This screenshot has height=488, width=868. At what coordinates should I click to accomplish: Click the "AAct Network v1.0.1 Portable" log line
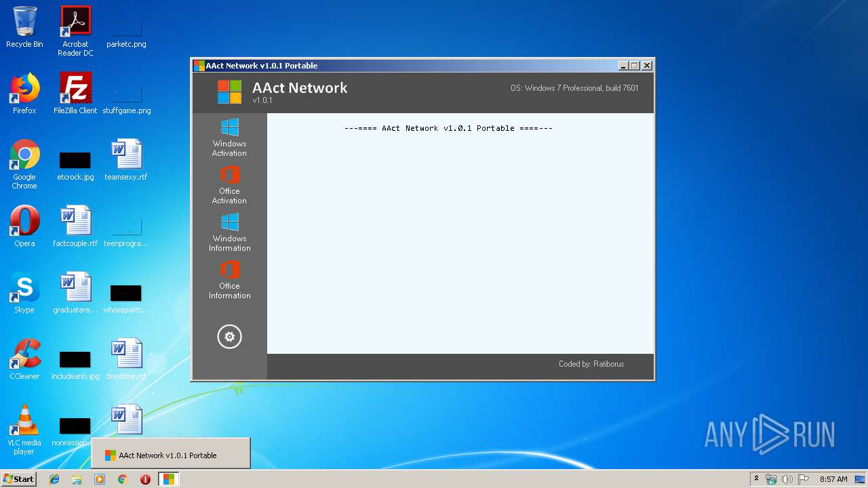[x=448, y=128]
